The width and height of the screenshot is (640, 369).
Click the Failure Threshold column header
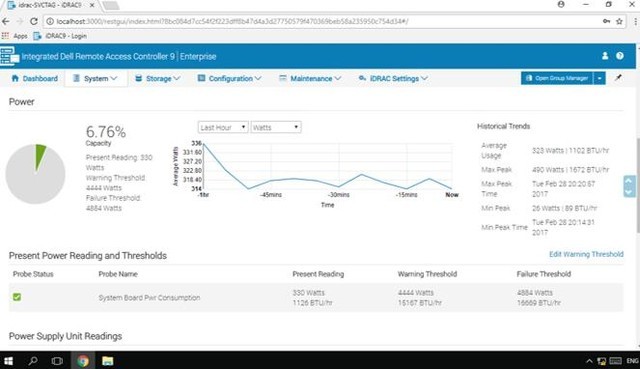(x=544, y=274)
